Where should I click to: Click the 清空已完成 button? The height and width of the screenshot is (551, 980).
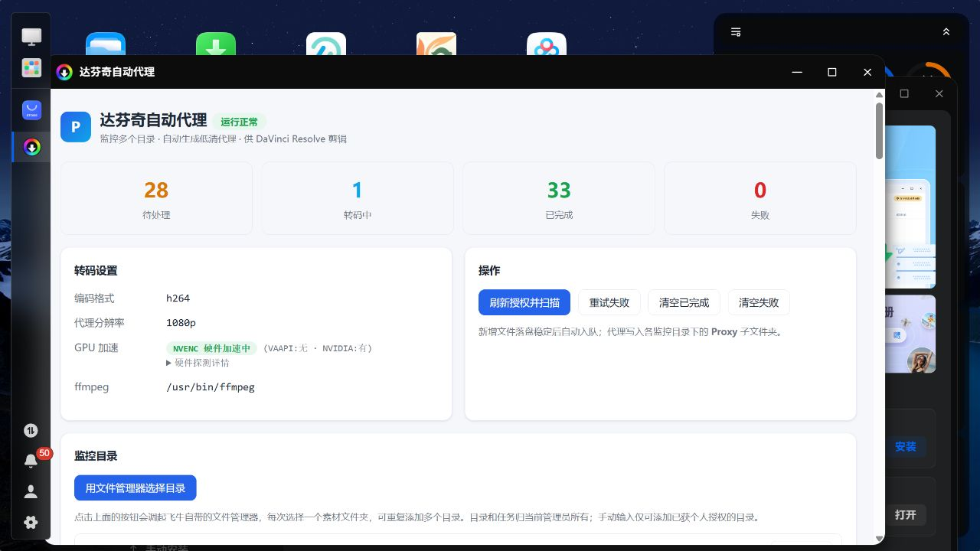tap(684, 302)
